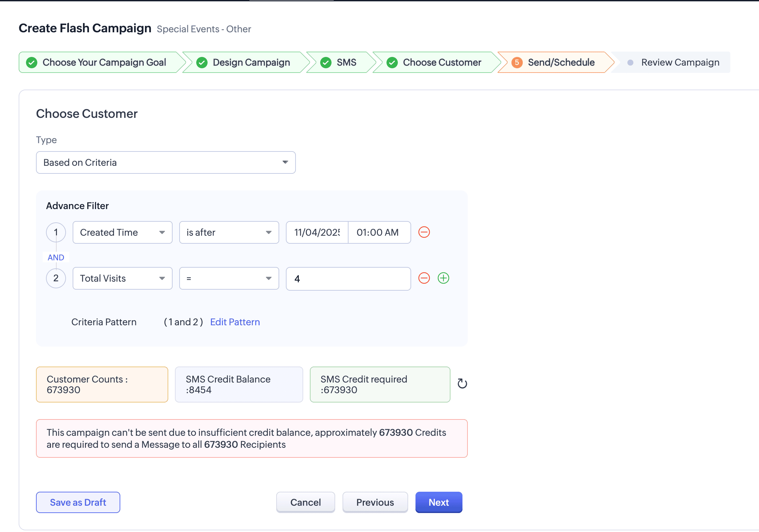759x532 pixels.
Task: Click the SMS Credit Balance :8454 box
Action: pyautogui.click(x=239, y=385)
